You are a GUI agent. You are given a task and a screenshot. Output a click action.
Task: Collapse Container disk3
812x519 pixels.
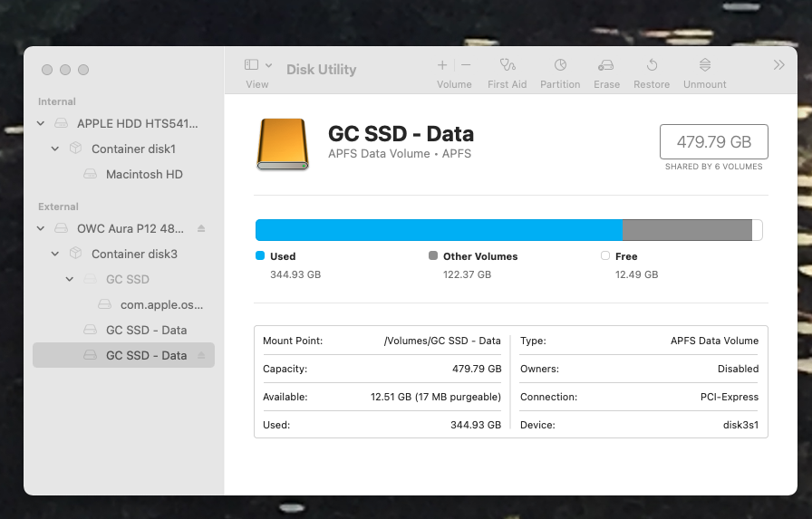click(x=55, y=254)
